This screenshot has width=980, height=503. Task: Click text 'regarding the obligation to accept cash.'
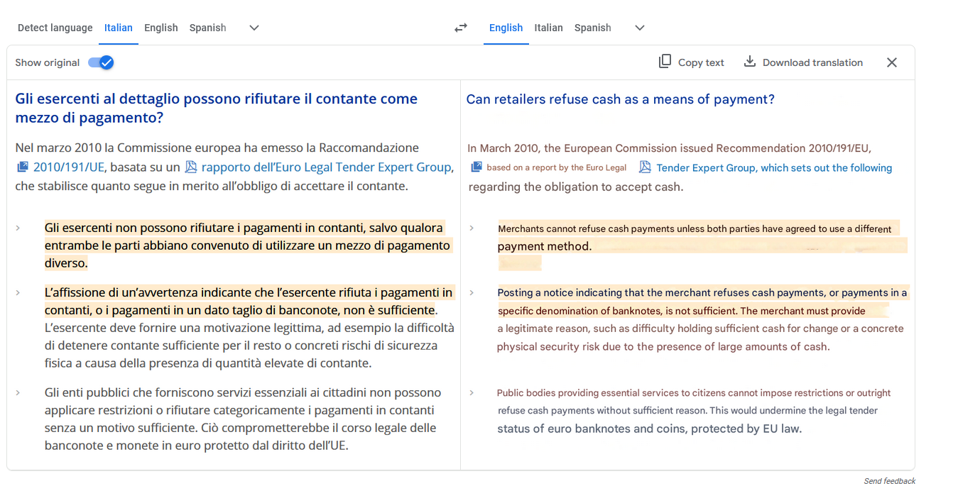576,187
